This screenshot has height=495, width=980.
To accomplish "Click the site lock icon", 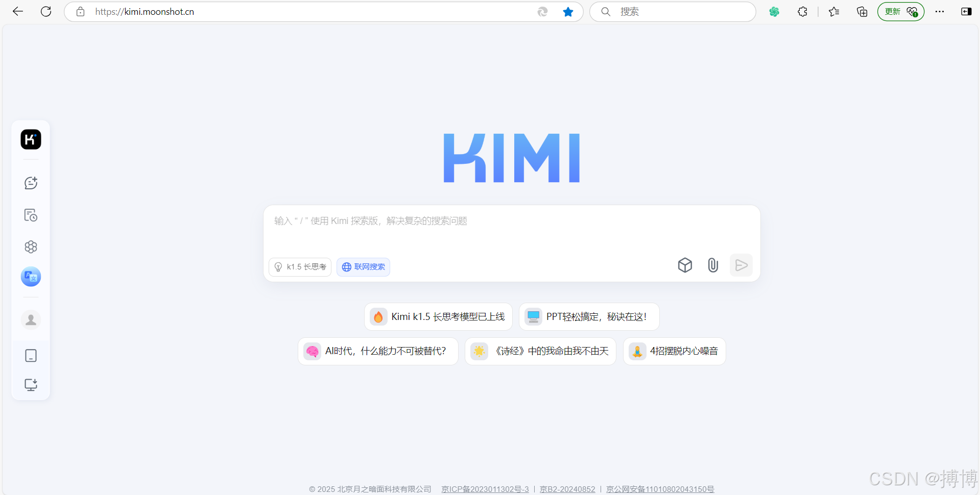I will [x=80, y=11].
